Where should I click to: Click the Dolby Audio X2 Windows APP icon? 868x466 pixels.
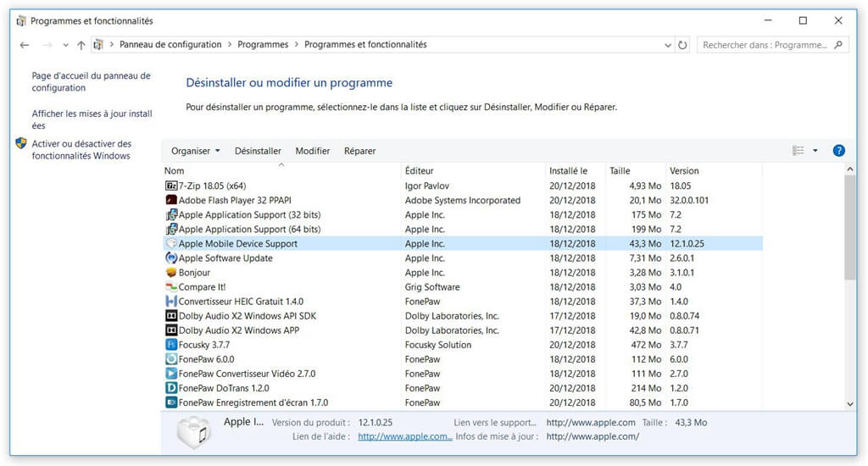[x=171, y=330]
